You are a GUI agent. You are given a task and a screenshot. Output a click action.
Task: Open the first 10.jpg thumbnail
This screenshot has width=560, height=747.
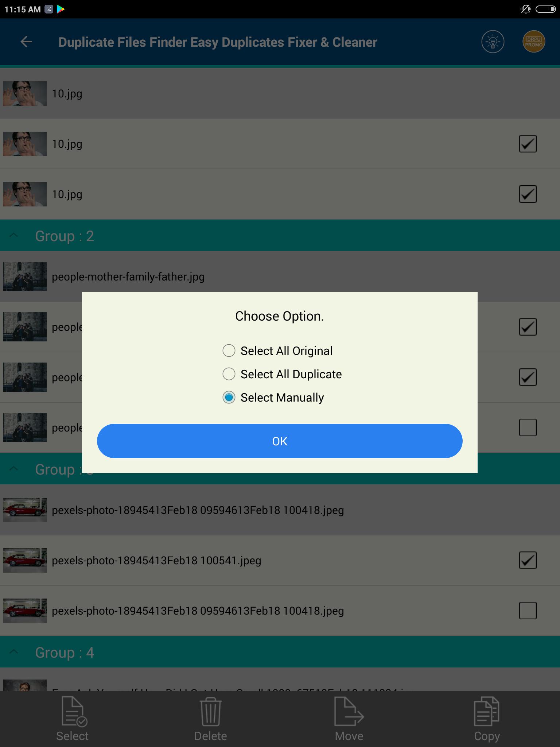[x=25, y=93]
